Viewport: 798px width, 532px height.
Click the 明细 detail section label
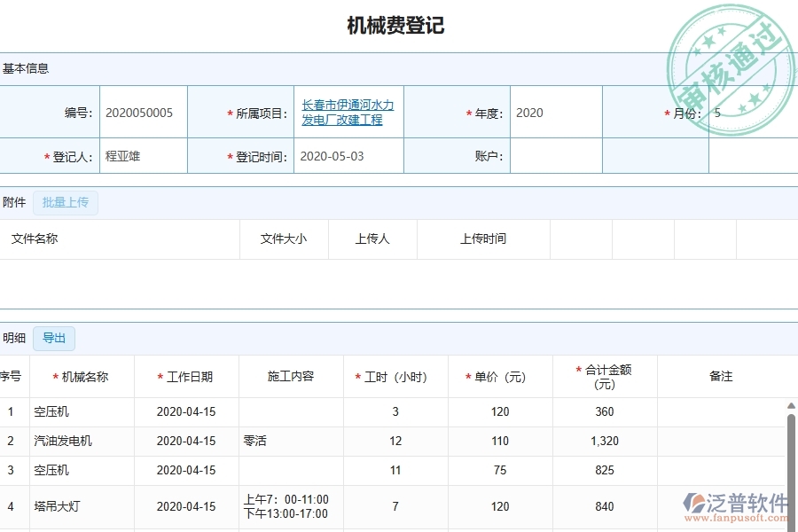14,338
